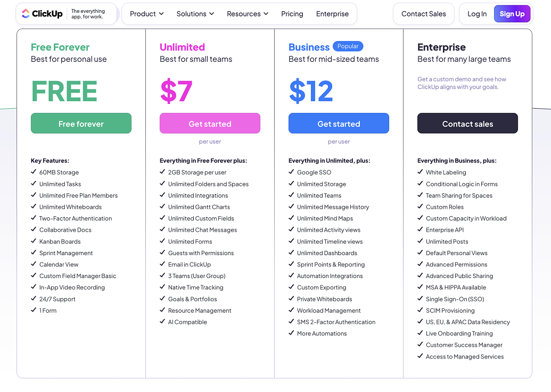The height and width of the screenshot is (392, 551).
Task: Choose the blue Get started Business button
Action: 339,124
